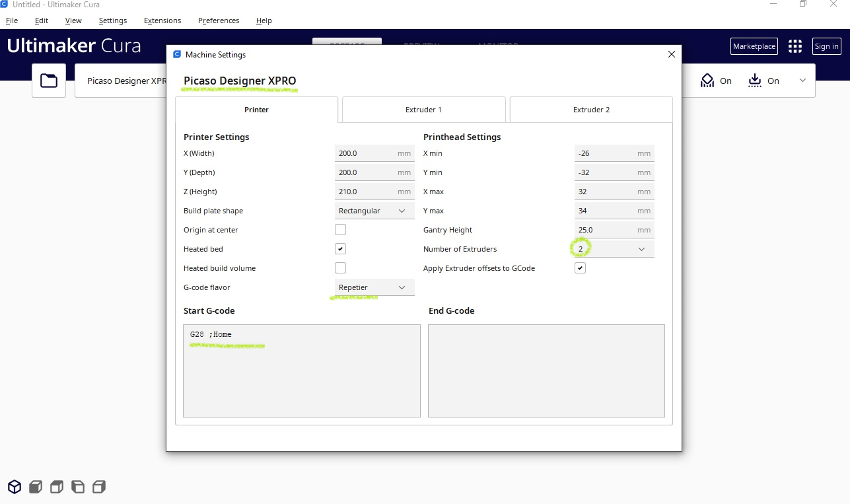Click the X min input field

tap(614, 153)
